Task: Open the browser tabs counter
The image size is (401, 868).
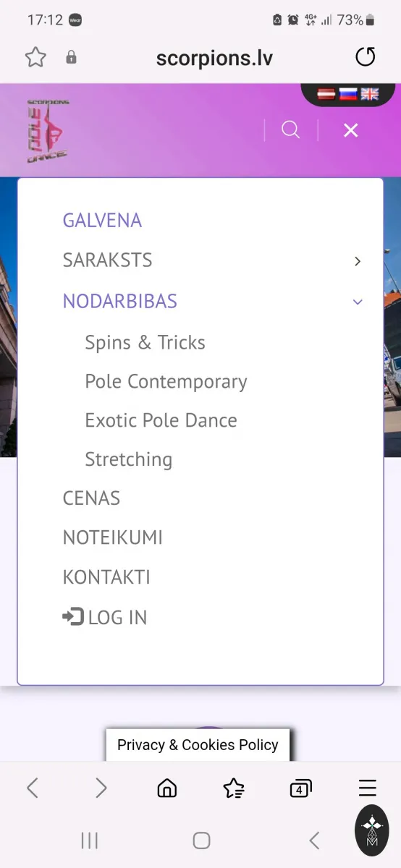Action: 300,788
